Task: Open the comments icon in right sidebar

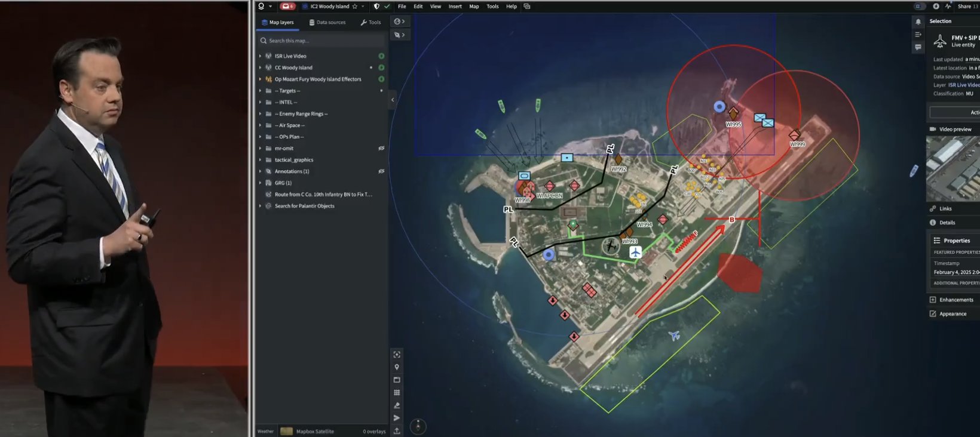Action: (918, 47)
